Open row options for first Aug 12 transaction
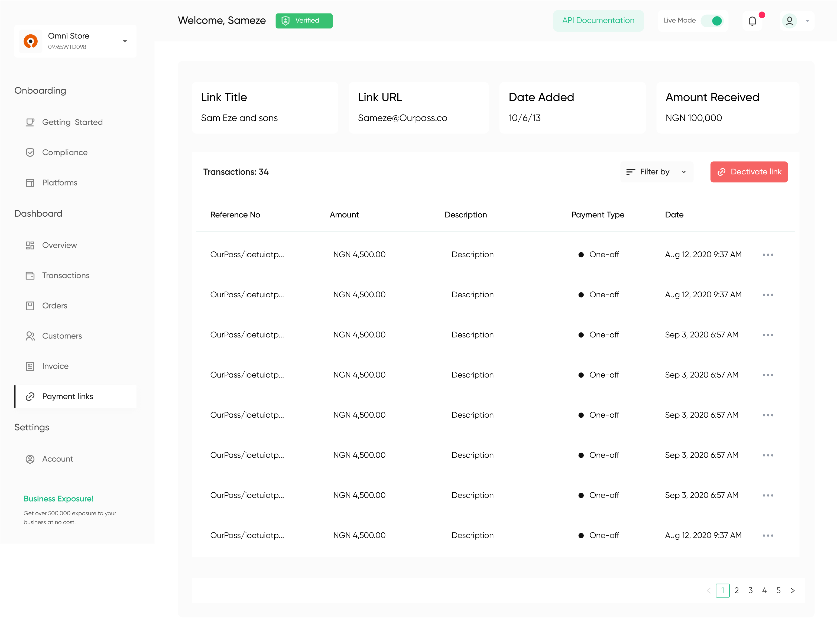 click(x=768, y=255)
